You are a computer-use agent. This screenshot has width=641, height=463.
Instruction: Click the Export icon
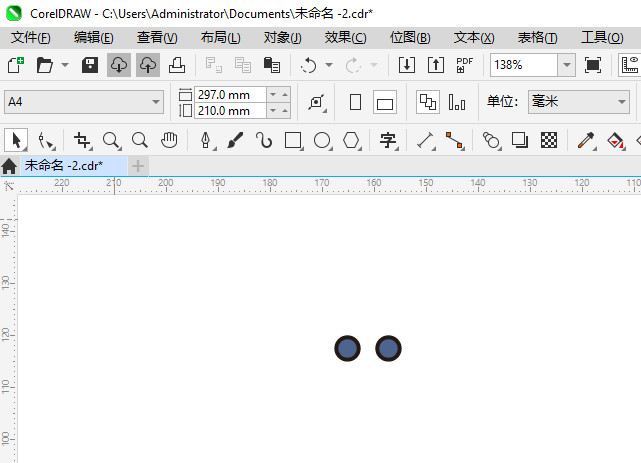pyautogui.click(x=436, y=65)
